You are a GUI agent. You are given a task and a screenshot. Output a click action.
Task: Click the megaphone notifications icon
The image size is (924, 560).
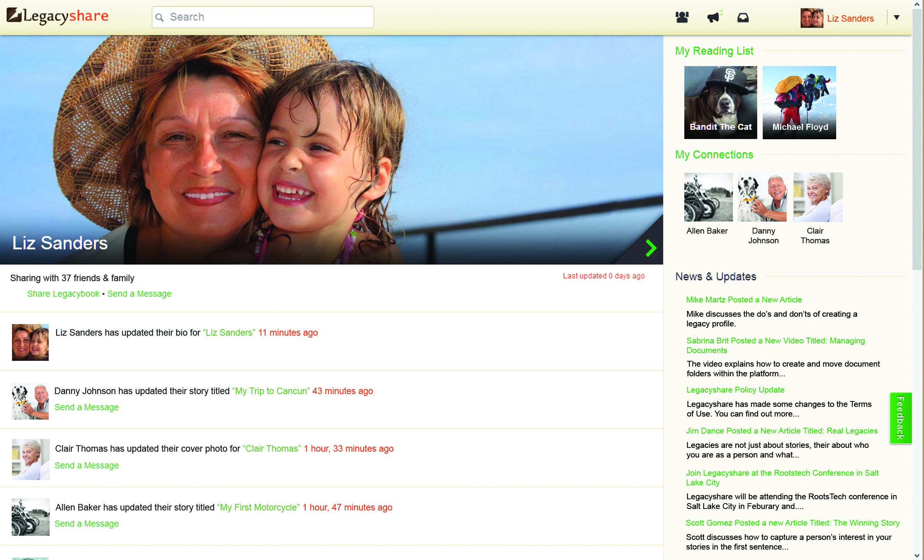coord(713,17)
